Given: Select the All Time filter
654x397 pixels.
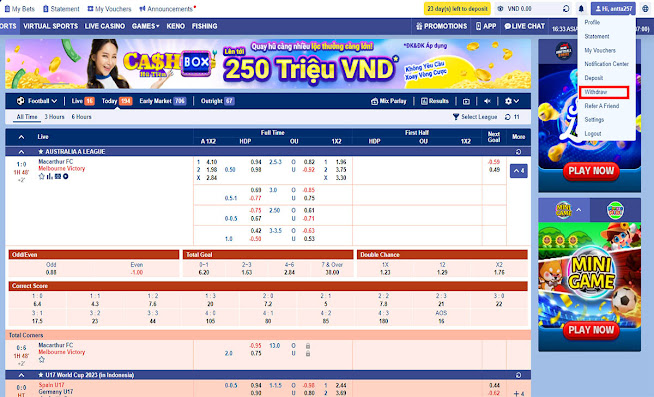Looking at the screenshot, I should tap(27, 117).
